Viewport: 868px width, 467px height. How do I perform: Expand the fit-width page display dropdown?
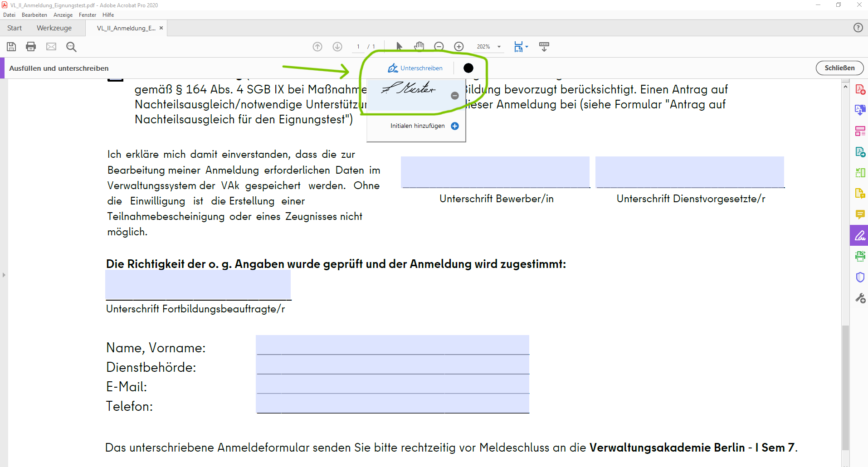point(527,47)
